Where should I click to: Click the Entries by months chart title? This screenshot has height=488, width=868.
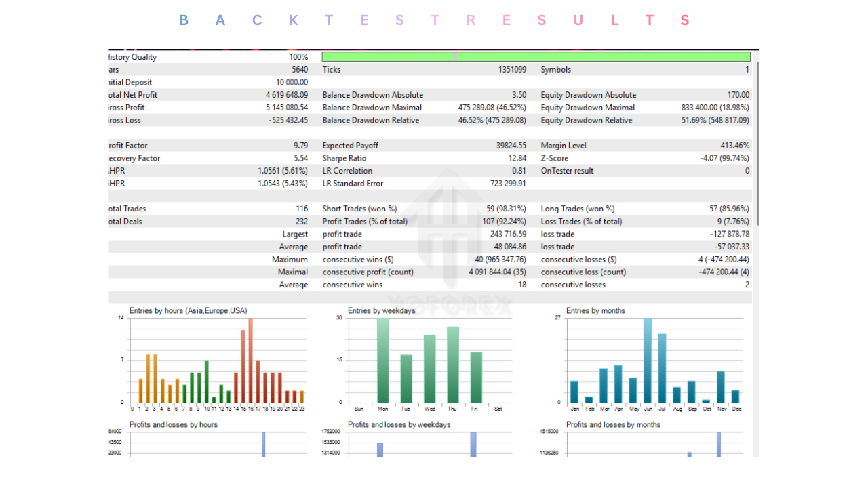pos(595,311)
